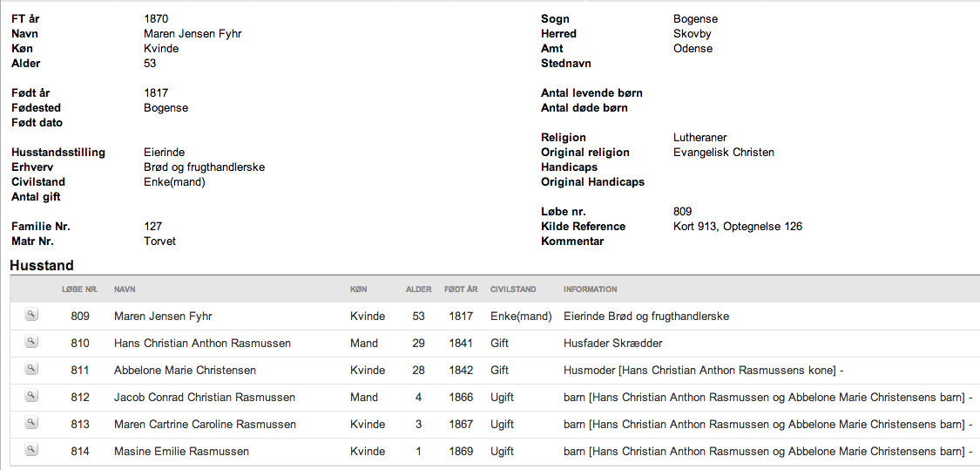The image size is (980, 470).
Task: Click magnifier icon for record 810
Action: pos(31,342)
